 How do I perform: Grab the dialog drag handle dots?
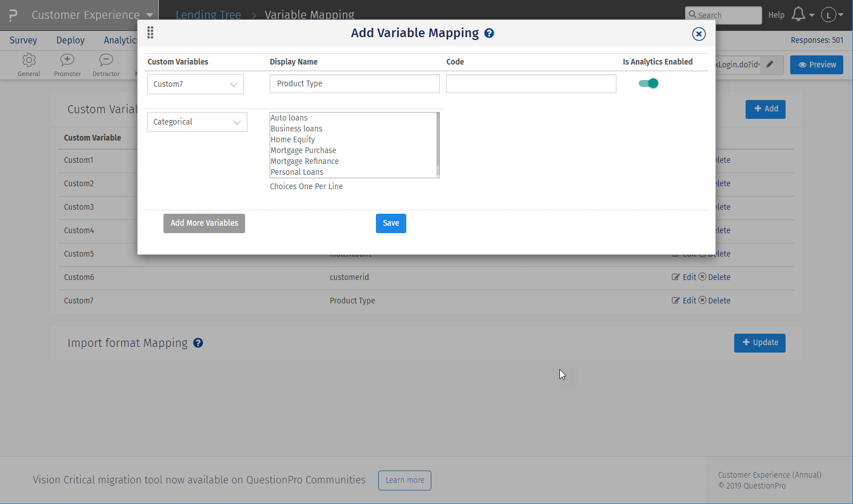pos(150,33)
